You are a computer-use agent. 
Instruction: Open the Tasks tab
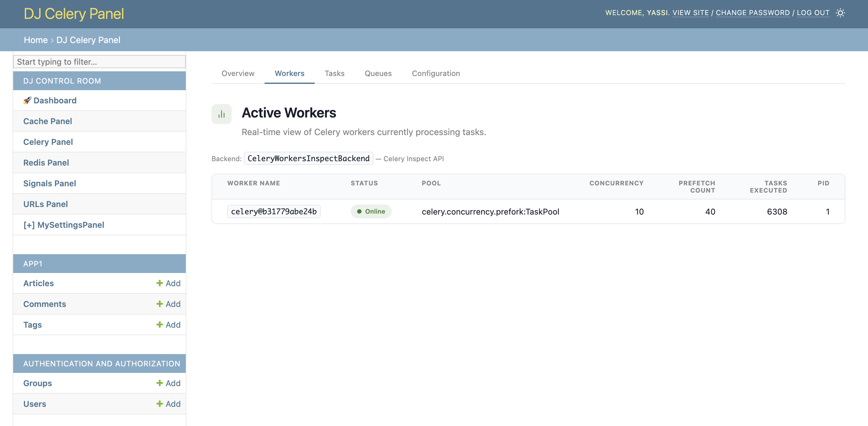pyautogui.click(x=335, y=73)
